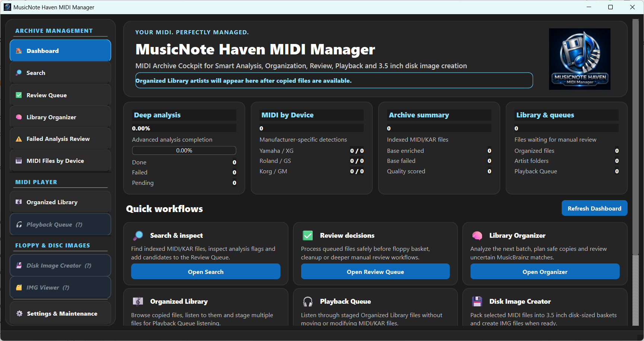The height and width of the screenshot is (341, 644).
Task: Click the Deep analysis card title
Action: point(157,115)
